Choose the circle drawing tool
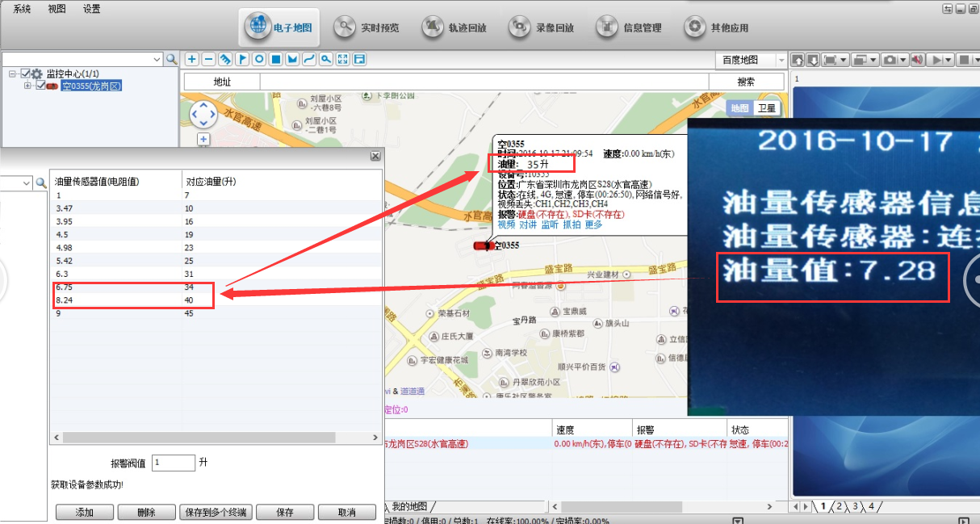 (x=259, y=59)
